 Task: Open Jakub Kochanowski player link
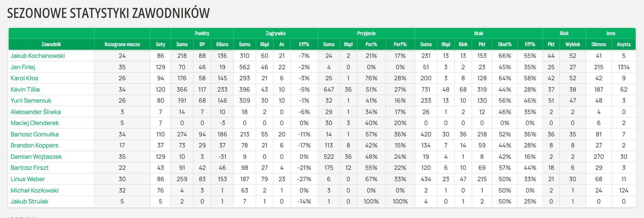coord(38,56)
